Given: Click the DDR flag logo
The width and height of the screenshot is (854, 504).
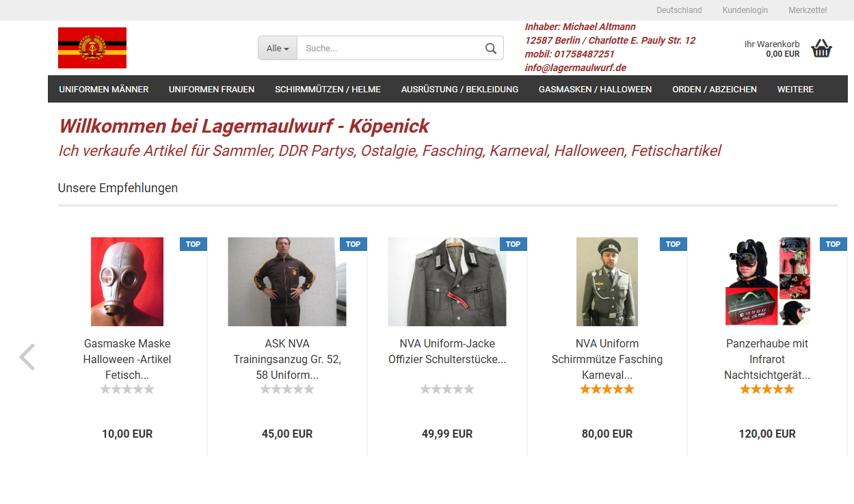Looking at the screenshot, I should (x=92, y=48).
